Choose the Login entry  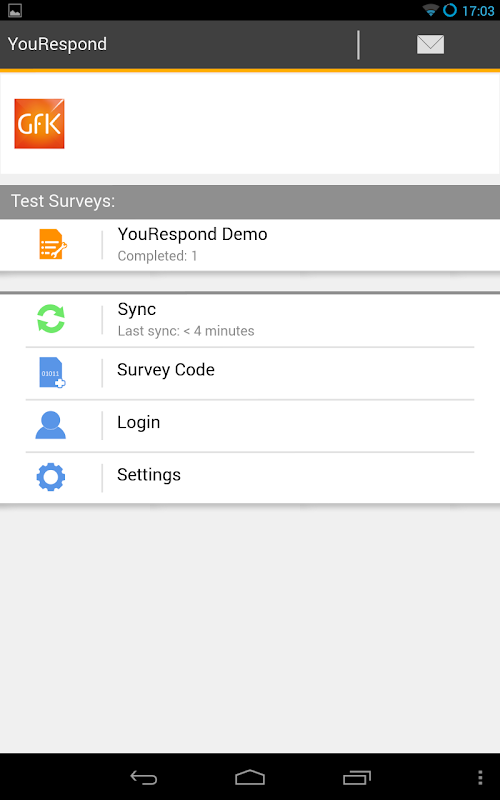[x=250, y=426]
